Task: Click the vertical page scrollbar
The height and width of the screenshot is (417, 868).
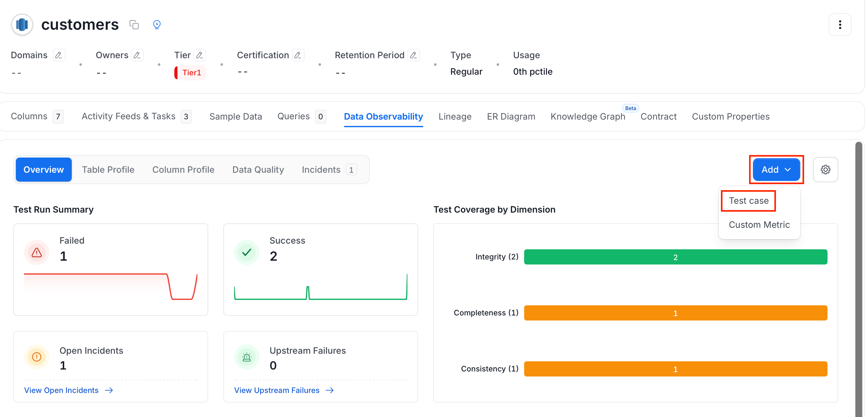Action: tap(859, 279)
